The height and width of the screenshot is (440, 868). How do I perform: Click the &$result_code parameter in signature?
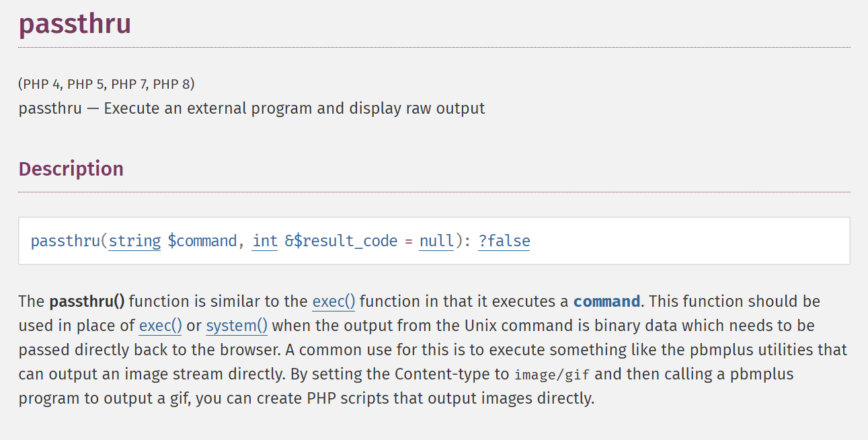pos(341,241)
